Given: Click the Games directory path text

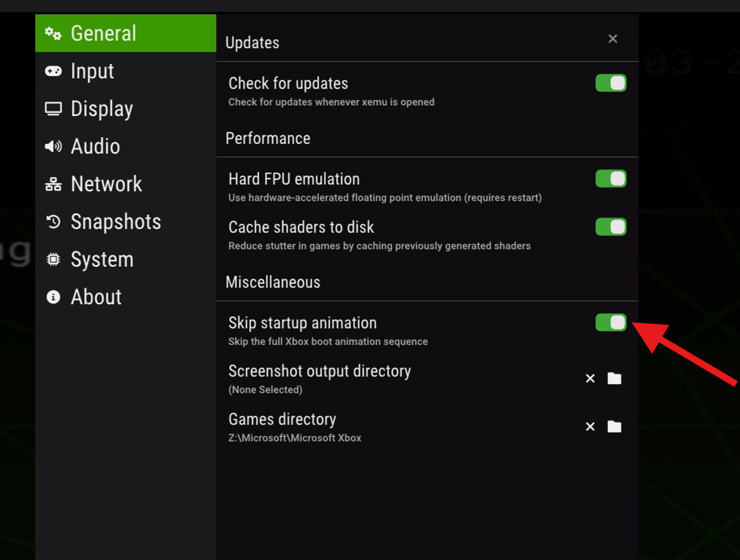Looking at the screenshot, I should [295, 438].
